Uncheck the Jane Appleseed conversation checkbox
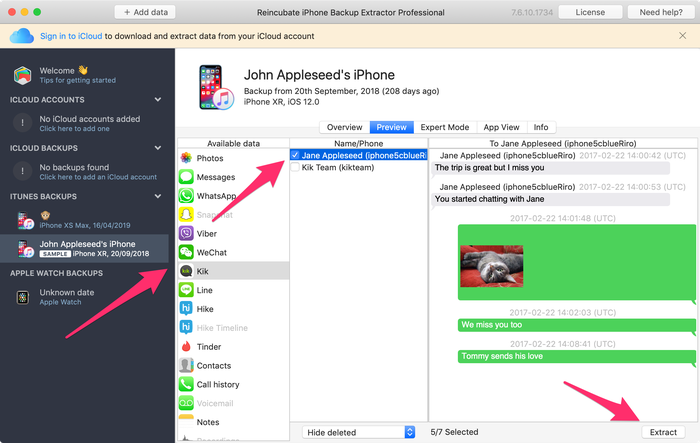This screenshot has width=700, height=443. 295,155
